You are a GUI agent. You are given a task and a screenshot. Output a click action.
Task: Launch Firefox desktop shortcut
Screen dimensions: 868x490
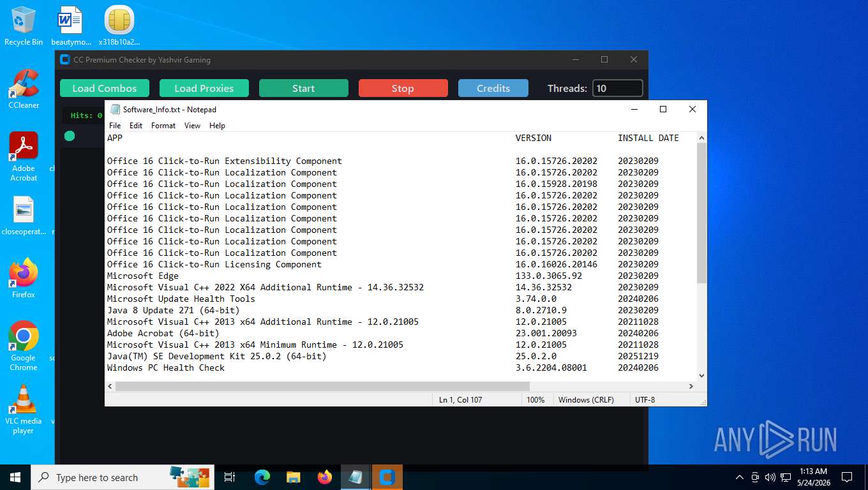24,279
